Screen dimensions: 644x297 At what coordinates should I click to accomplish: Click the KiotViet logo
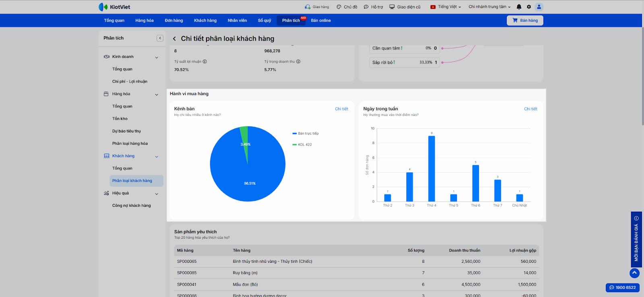pos(114,7)
